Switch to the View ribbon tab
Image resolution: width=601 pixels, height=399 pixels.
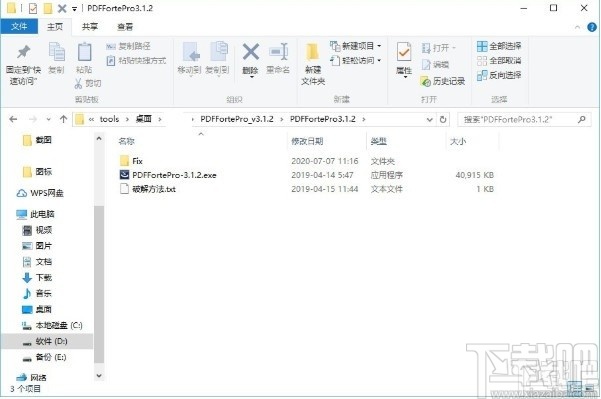tap(125, 26)
